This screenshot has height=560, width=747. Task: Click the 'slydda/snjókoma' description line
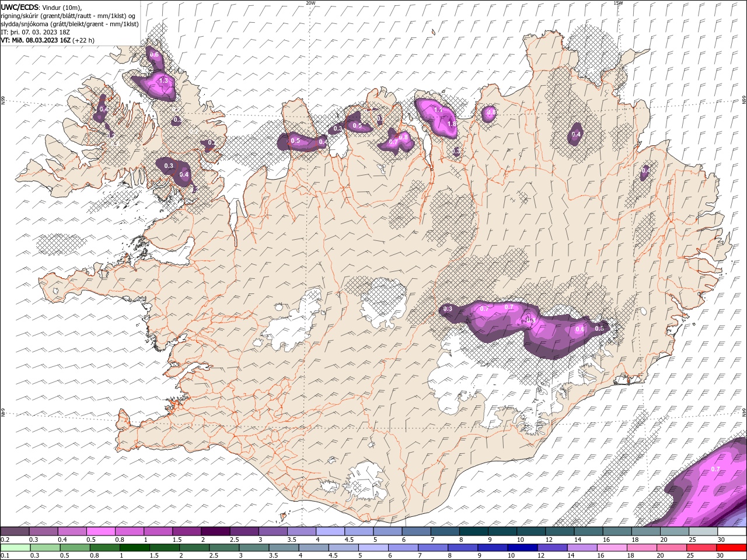pos(69,24)
